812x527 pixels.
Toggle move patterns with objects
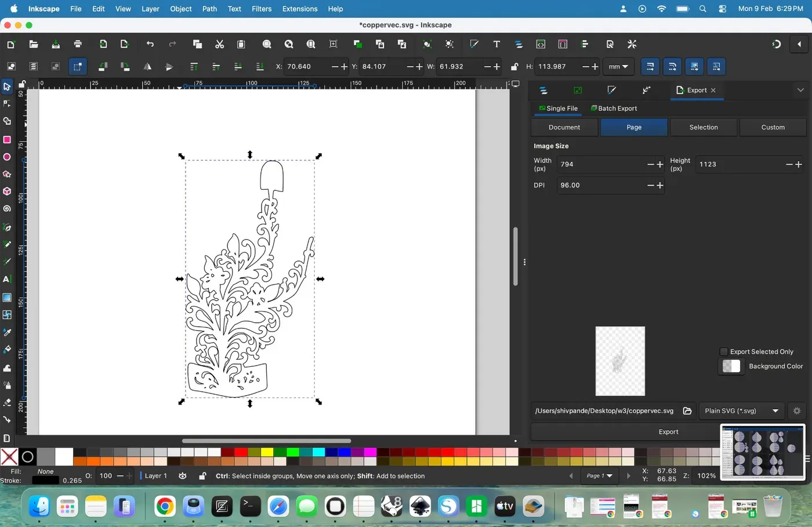pos(716,67)
